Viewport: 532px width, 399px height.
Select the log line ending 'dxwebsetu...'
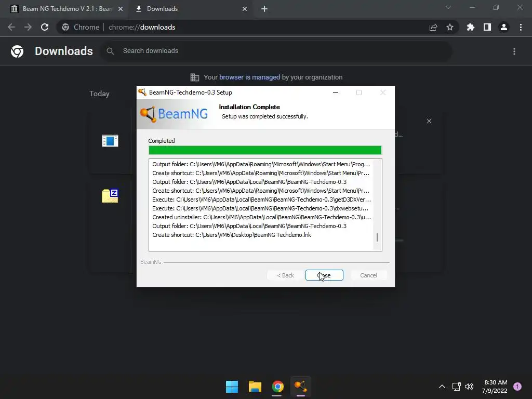(260, 208)
